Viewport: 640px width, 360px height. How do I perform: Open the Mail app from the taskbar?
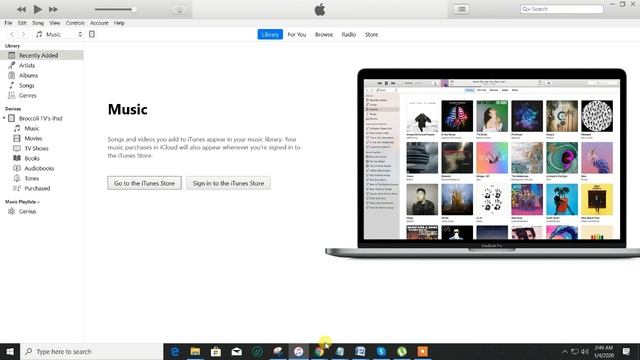[x=237, y=351]
